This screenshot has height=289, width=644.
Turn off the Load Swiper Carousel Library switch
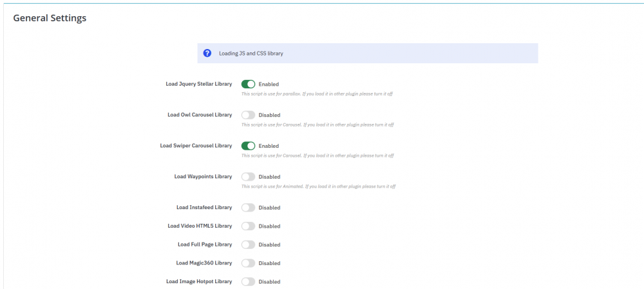point(248,146)
